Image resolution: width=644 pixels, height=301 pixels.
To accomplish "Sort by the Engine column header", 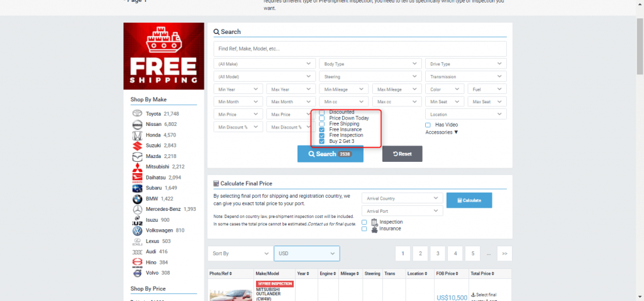I will click(x=330, y=273).
